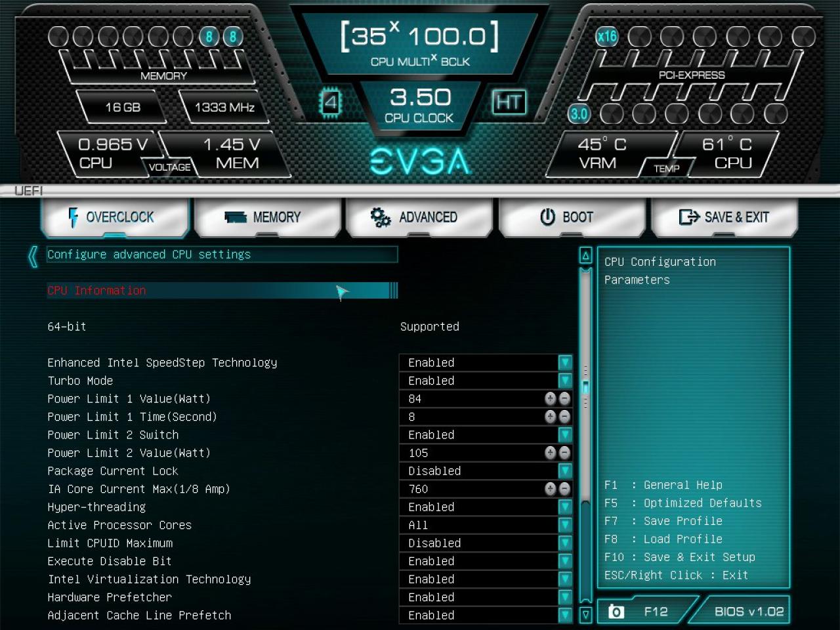Screen dimensions: 840x630
Task: Open the Package Current Lock dropdown
Action: (565, 471)
